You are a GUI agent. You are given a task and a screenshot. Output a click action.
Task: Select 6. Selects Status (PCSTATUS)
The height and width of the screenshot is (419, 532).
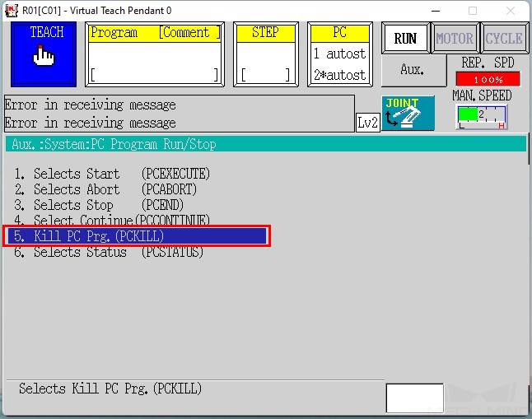click(109, 252)
